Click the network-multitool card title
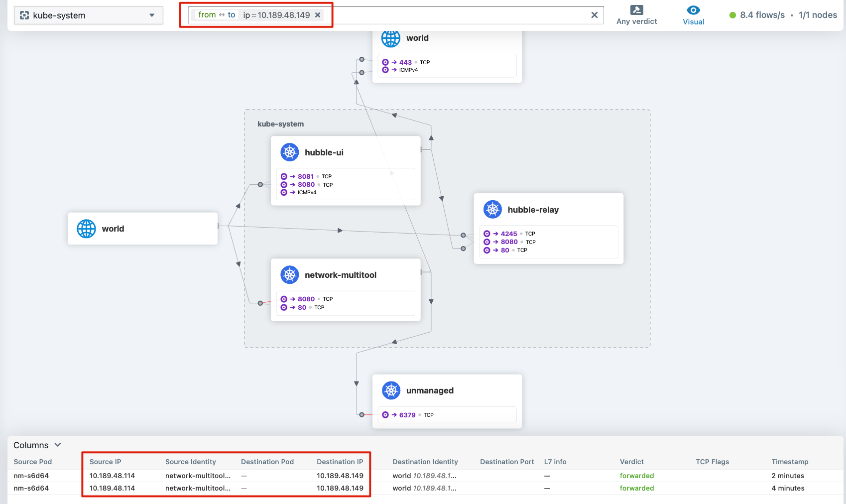The width and height of the screenshot is (846, 504). [341, 275]
